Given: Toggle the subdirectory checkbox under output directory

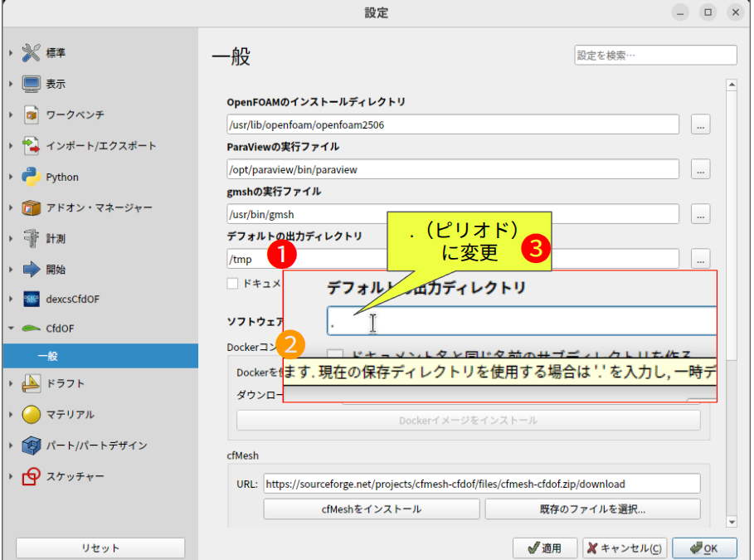Looking at the screenshot, I should coord(233,284).
